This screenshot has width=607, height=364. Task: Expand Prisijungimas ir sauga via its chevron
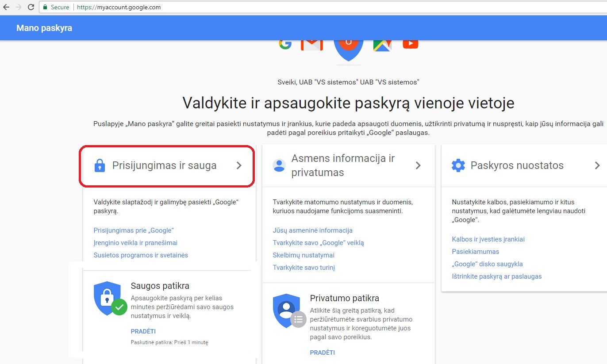pyautogui.click(x=239, y=165)
